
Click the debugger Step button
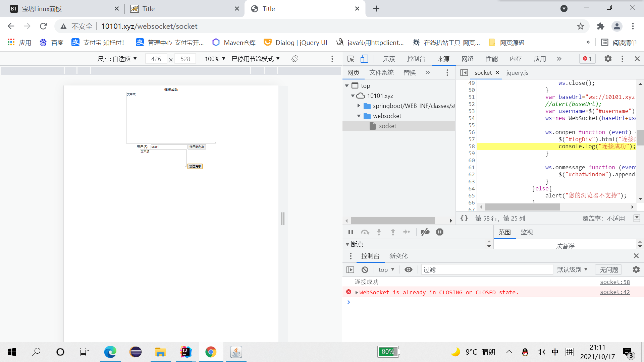[x=407, y=232]
